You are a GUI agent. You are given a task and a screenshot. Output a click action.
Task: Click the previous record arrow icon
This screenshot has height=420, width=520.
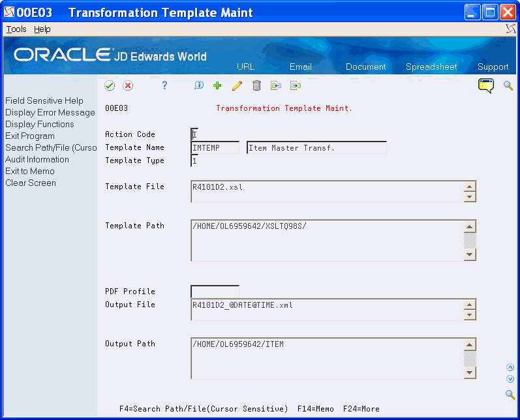click(275, 85)
